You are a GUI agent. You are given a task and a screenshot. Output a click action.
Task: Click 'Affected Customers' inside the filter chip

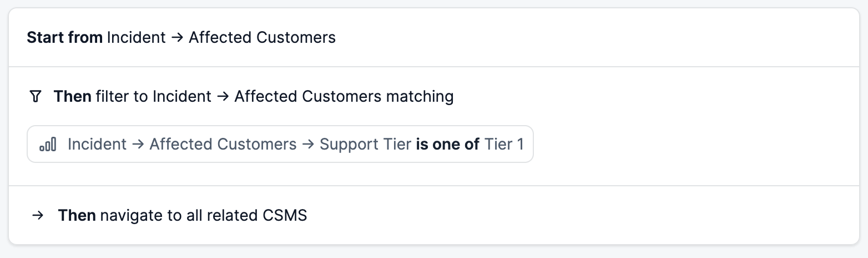(223, 145)
